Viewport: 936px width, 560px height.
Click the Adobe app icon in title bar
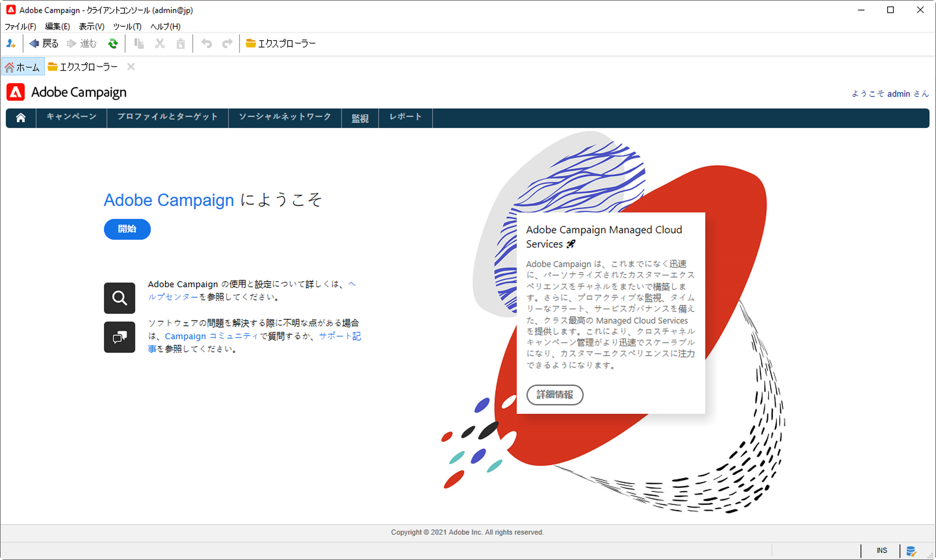pos(11,10)
